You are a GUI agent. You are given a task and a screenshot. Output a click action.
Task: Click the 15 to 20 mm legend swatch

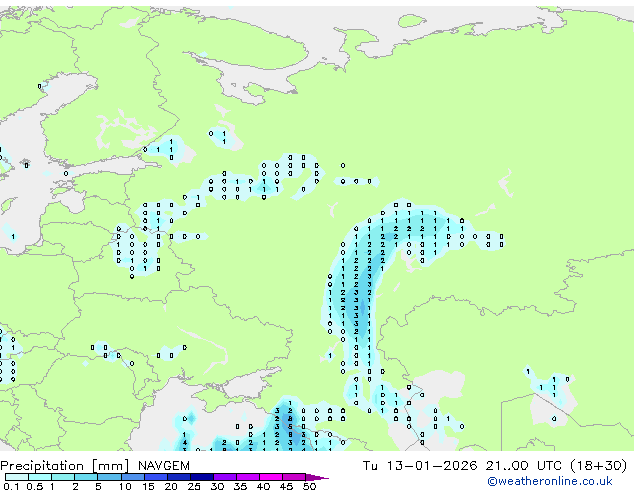(x=155, y=477)
